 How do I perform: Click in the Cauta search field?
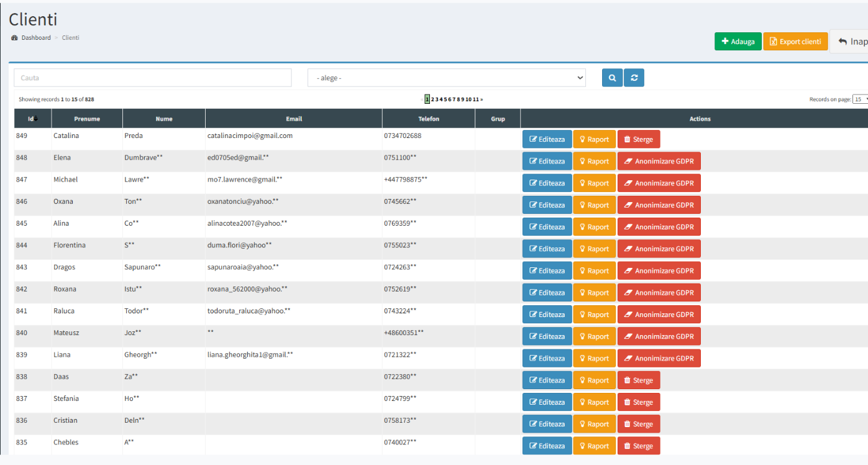pos(152,78)
